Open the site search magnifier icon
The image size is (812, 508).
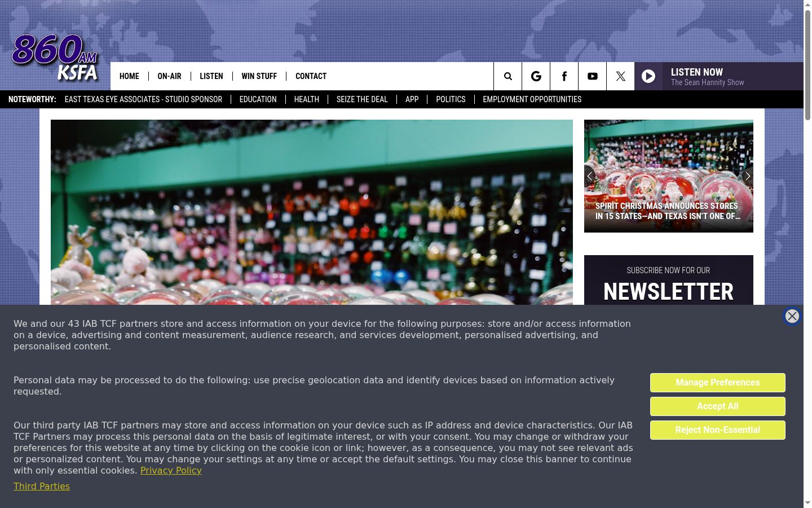coord(507,76)
